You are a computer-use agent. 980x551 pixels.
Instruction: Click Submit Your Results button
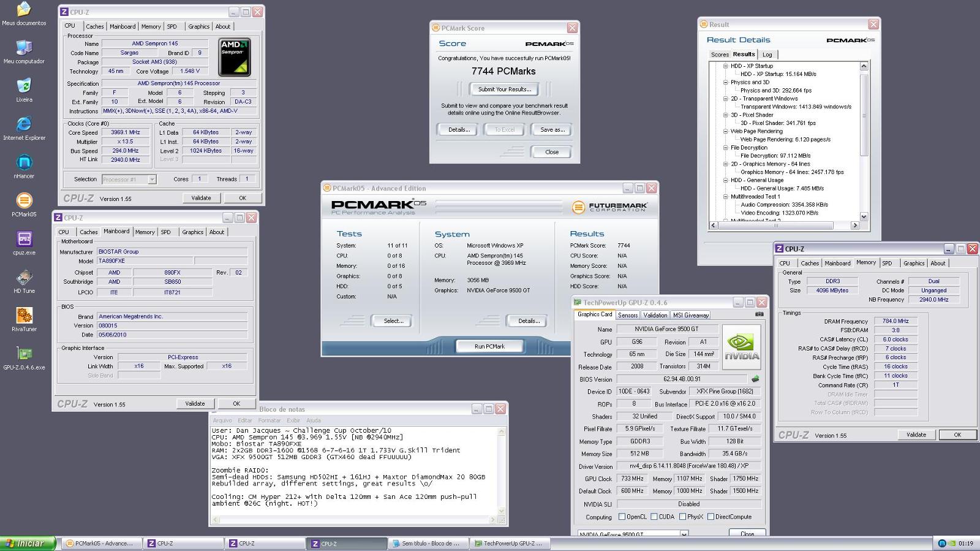click(x=504, y=89)
